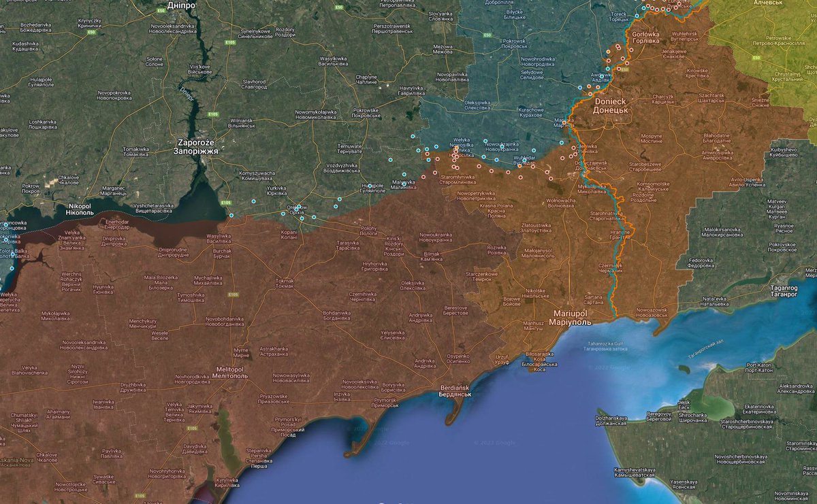
Task: Select the Krynyczky Кринички label
Action: [x=89, y=24]
